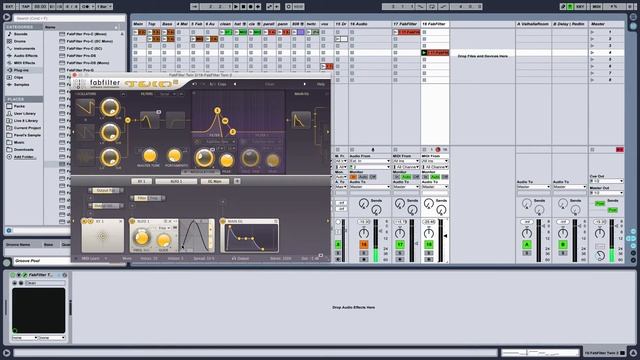Open the User Library place

tap(24, 113)
